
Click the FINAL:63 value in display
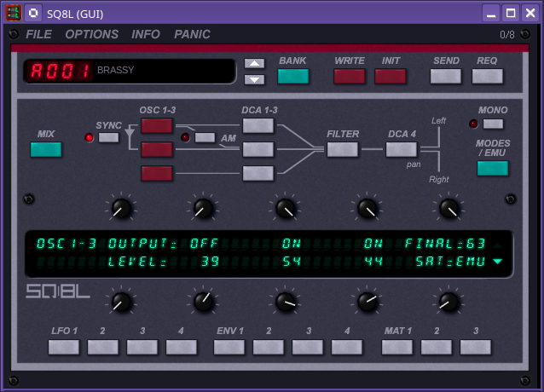coord(445,244)
